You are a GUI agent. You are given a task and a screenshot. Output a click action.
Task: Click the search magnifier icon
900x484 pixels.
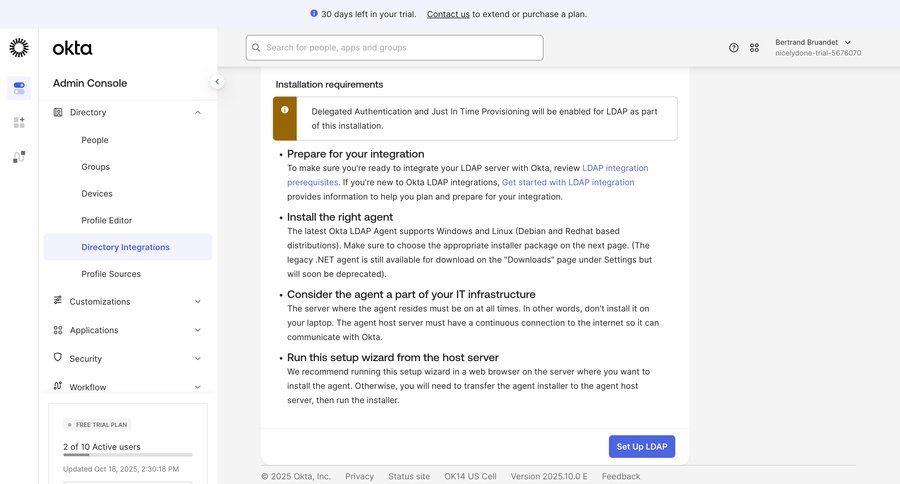pos(256,48)
